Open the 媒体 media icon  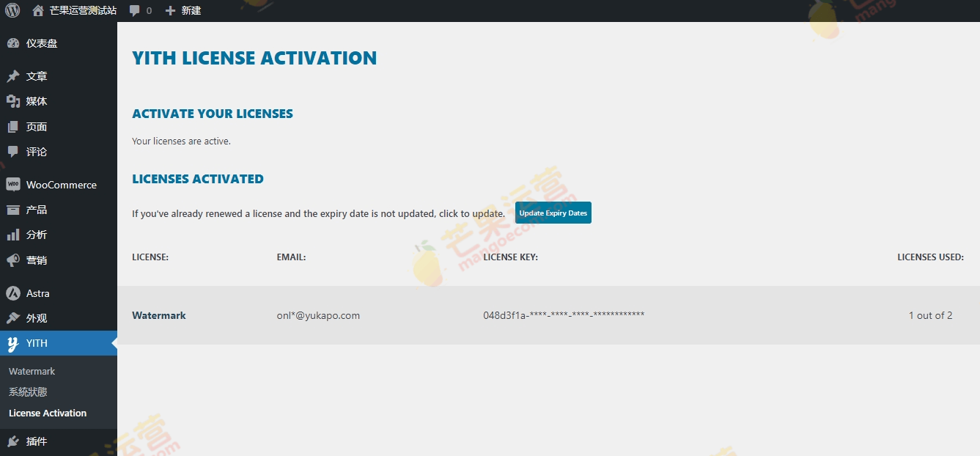click(x=13, y=101)
